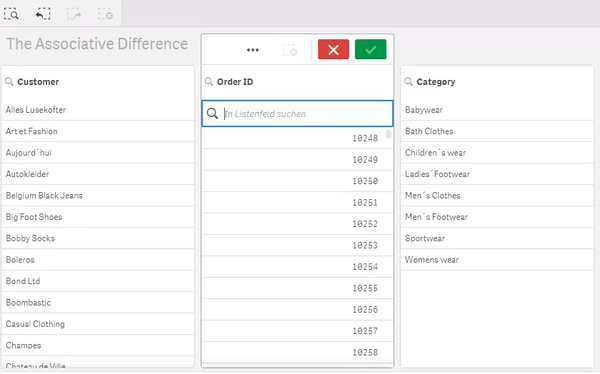Select Order ID 10252

pos(297,224)
